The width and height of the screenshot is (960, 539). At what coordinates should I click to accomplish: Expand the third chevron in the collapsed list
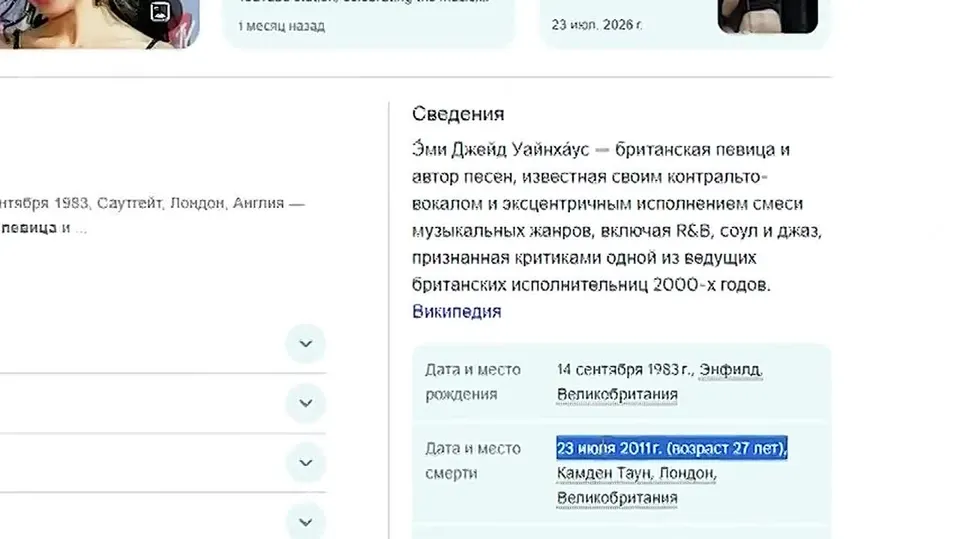[306, 462]
